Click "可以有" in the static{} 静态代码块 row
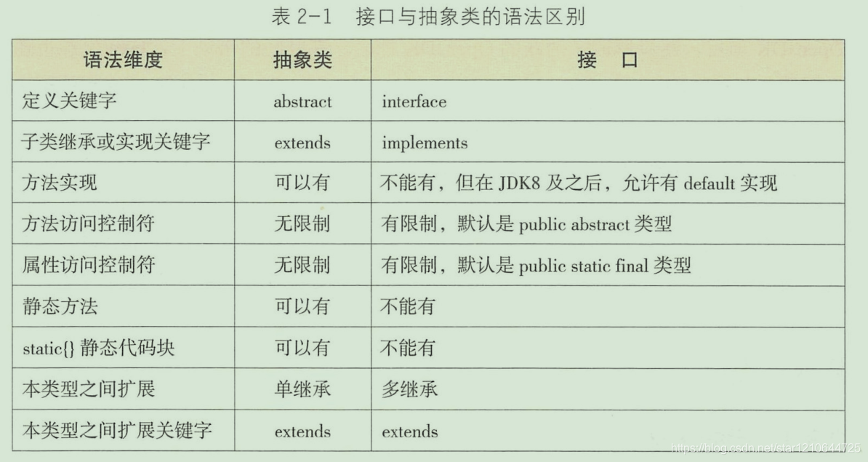Image resolution: width=868 pixels, height=462 pixels. point(302,348)
